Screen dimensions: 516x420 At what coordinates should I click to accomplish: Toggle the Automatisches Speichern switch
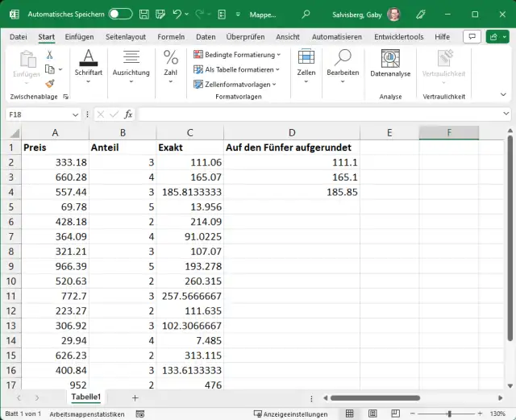pyautogui.click(x=120, y=14)
